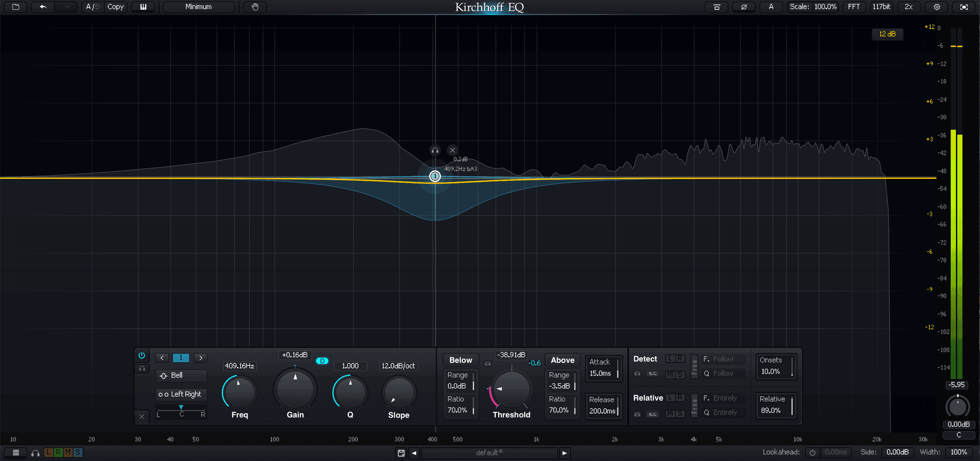Screen dimensions: 980x461
Task: Open the Left Right channel dropdown
Action: pos(181,394)
